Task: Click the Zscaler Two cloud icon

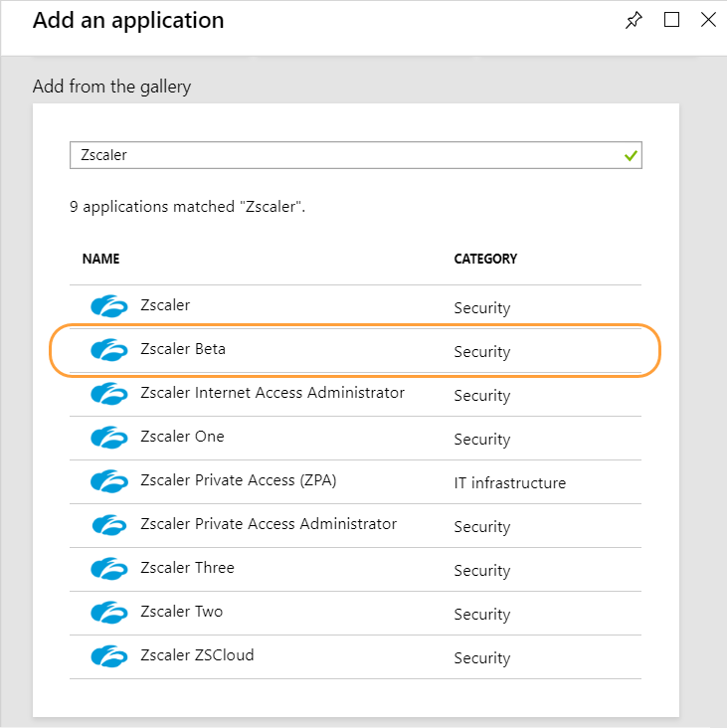Action: click(x=109, y=612)
